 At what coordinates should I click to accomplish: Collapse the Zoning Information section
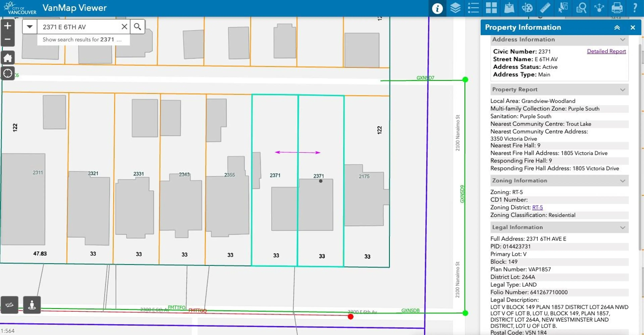point(623,181)
